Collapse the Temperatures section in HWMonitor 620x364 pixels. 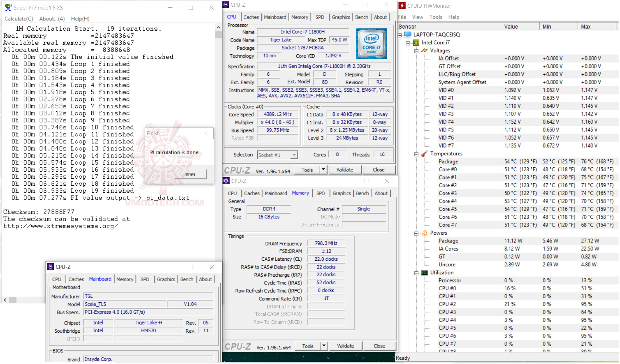tap(417, 154)
